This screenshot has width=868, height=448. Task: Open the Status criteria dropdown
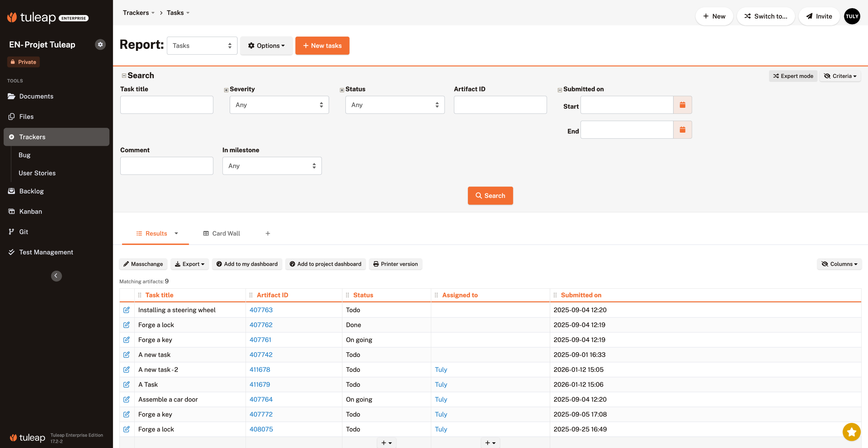tap(395, 105)
